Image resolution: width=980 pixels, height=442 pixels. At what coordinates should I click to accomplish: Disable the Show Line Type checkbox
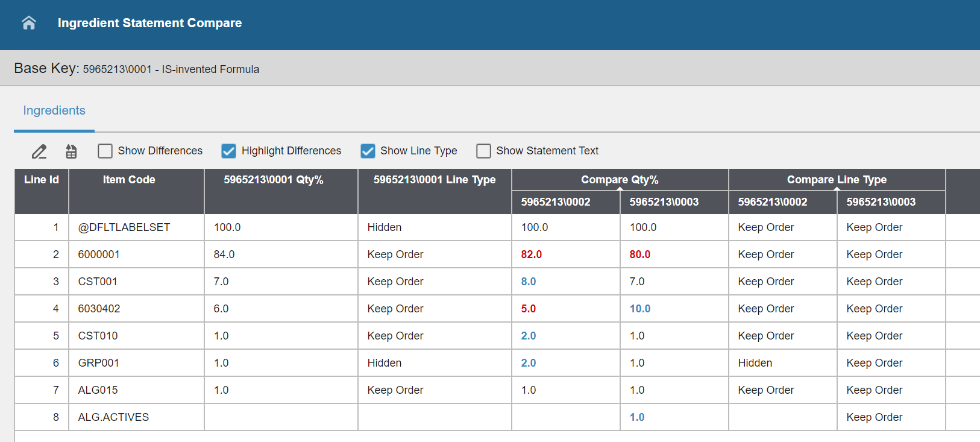(368, 151)
